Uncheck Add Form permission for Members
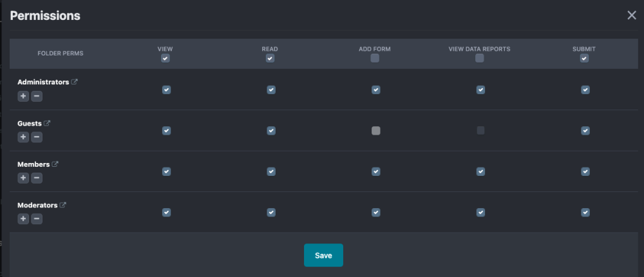The image size is (644, 277). [376, 171]
